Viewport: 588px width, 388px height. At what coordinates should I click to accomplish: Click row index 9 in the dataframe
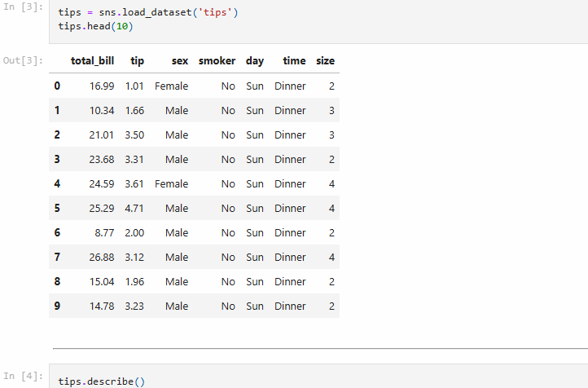tap(57, 306)
